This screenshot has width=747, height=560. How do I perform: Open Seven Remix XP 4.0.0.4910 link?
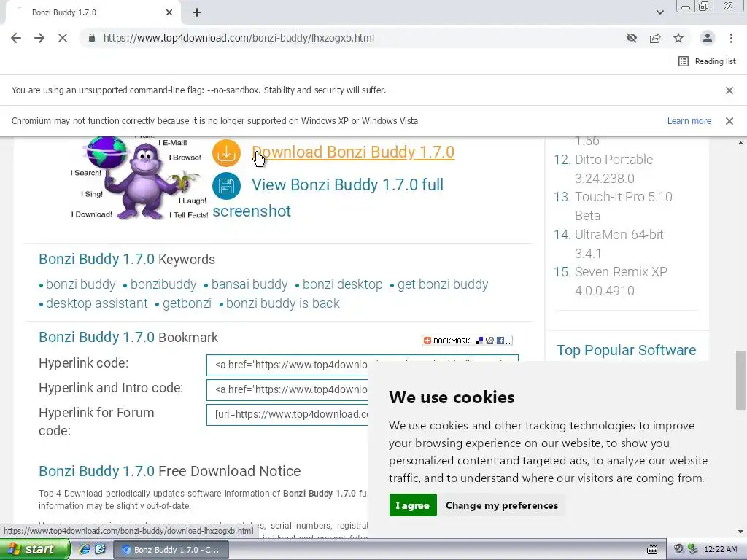[x=621, y=281]
